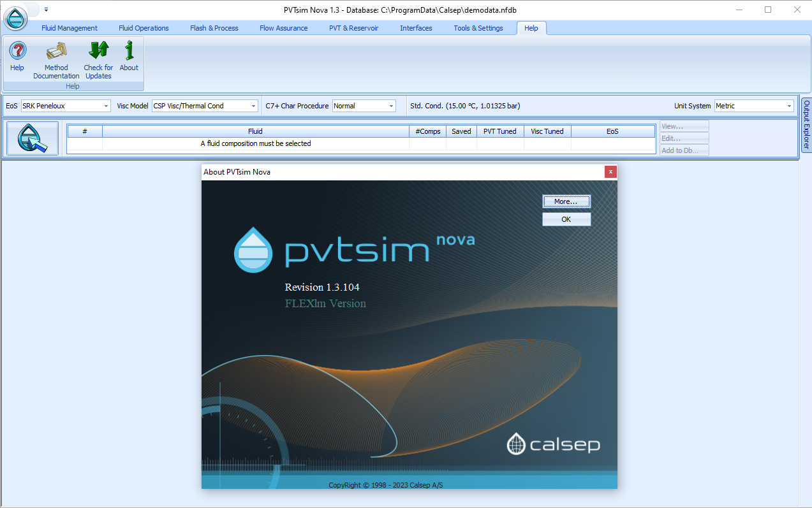Open the Tools & Settings tab
Image resolution: width=812 pixels, height=508 pixels.
coord(478,28)
